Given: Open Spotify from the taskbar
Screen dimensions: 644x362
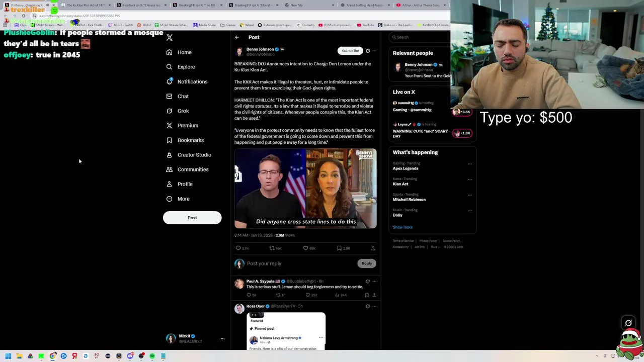Looking at the screenshot, I should (152, 356).
